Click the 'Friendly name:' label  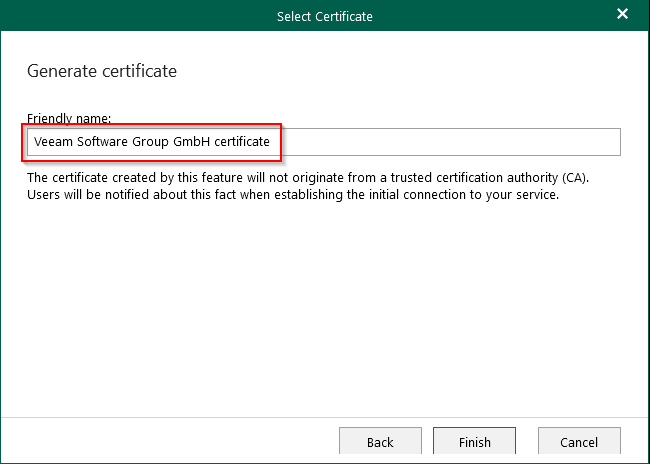click(69, 118)
